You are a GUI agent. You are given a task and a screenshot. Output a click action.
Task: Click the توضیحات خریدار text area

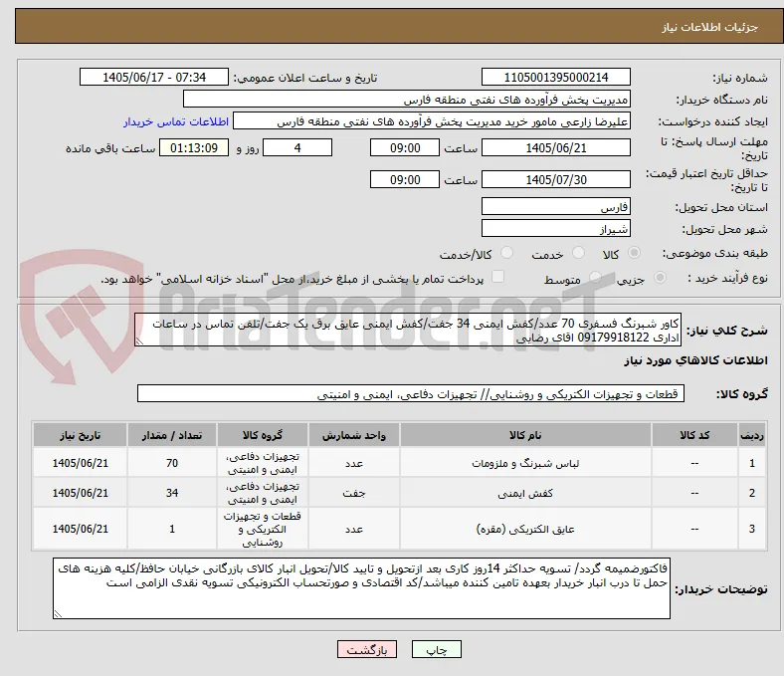click(361, 588)
